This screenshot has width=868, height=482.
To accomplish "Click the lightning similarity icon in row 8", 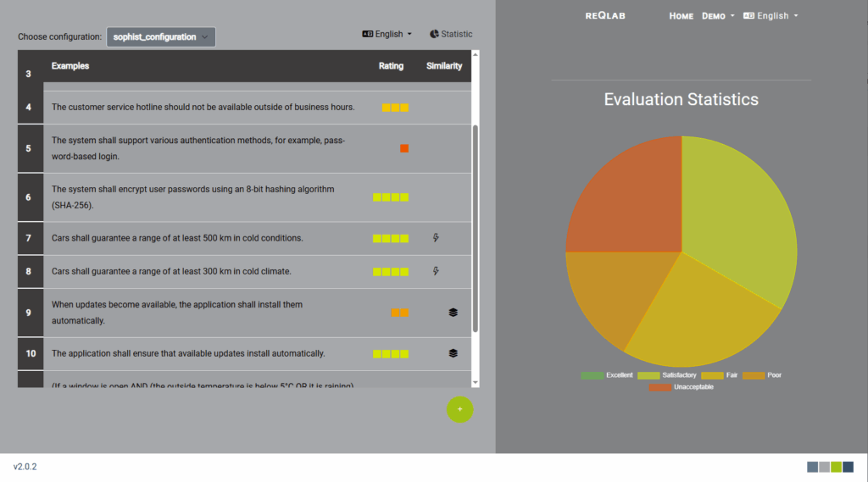I will (x=436, y=271).
